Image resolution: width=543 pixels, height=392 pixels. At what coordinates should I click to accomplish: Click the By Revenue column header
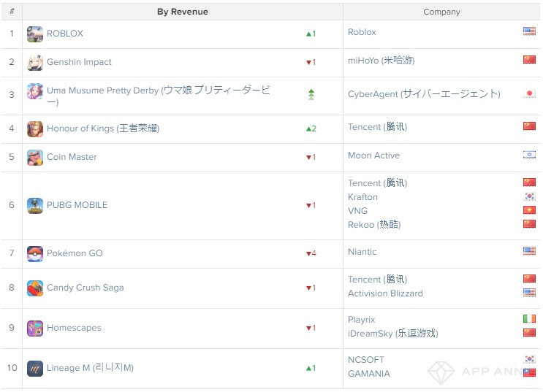point(183,12)
